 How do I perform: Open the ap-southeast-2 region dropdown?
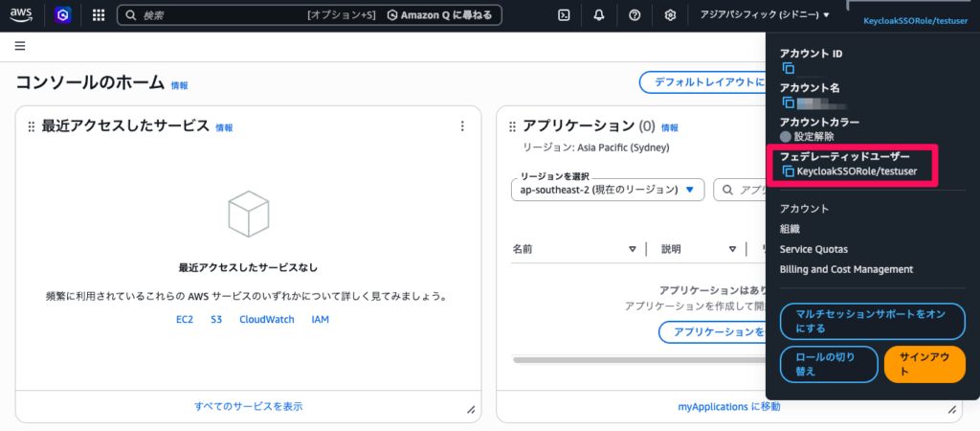click(608, 190)
